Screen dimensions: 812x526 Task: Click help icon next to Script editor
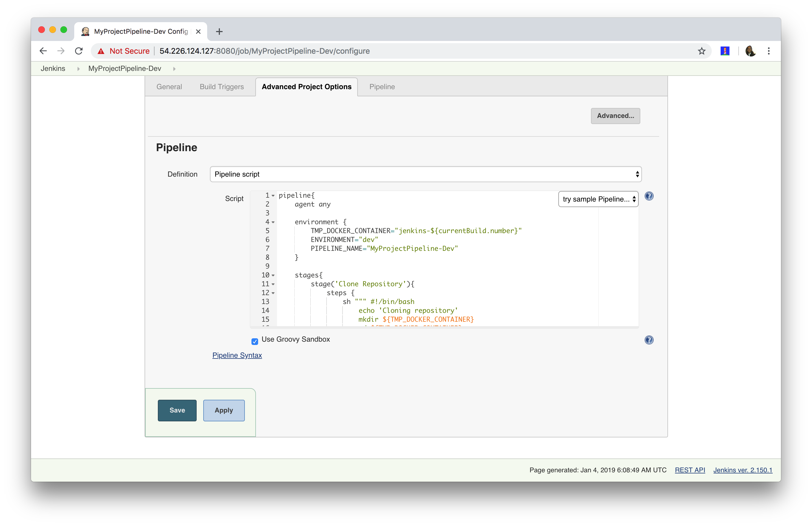click(649, 196)
